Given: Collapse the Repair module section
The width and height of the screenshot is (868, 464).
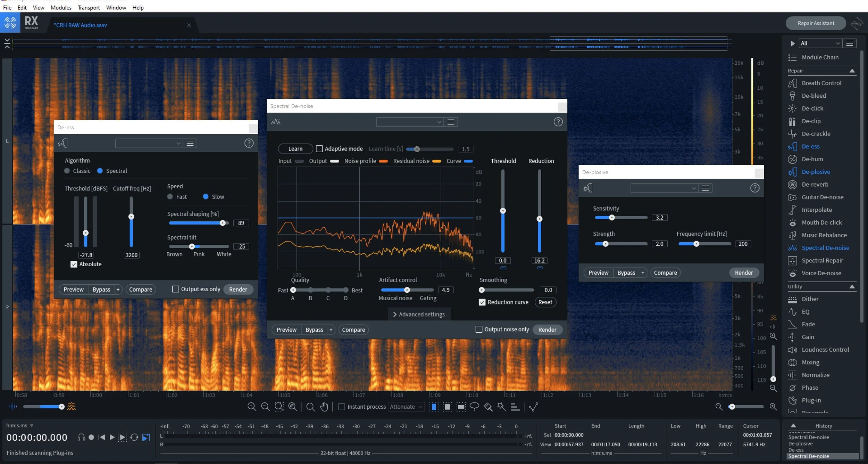Looking at the screenshot, I should [852, 71].
